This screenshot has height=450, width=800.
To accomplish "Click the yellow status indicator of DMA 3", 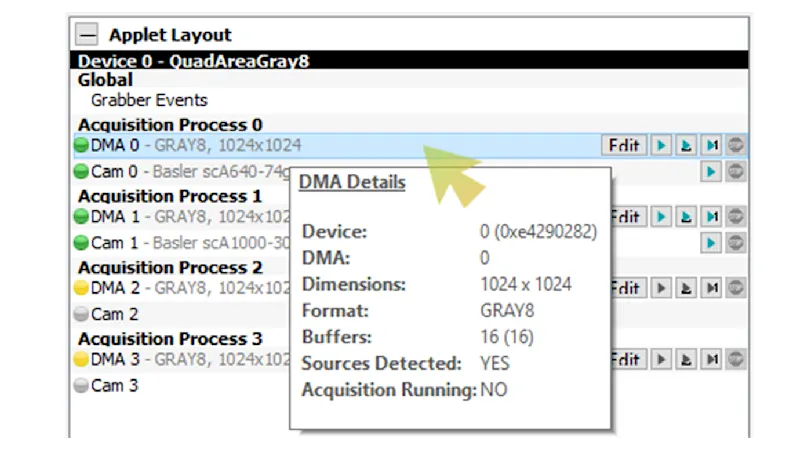I will coord(82,359).
